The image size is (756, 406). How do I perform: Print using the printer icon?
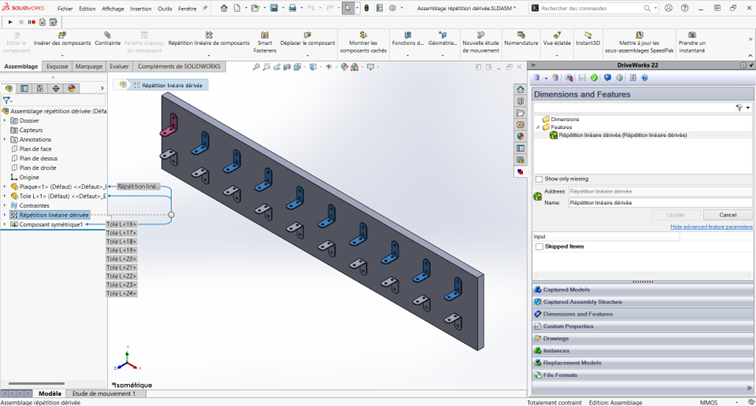click(x=292, y=8)
